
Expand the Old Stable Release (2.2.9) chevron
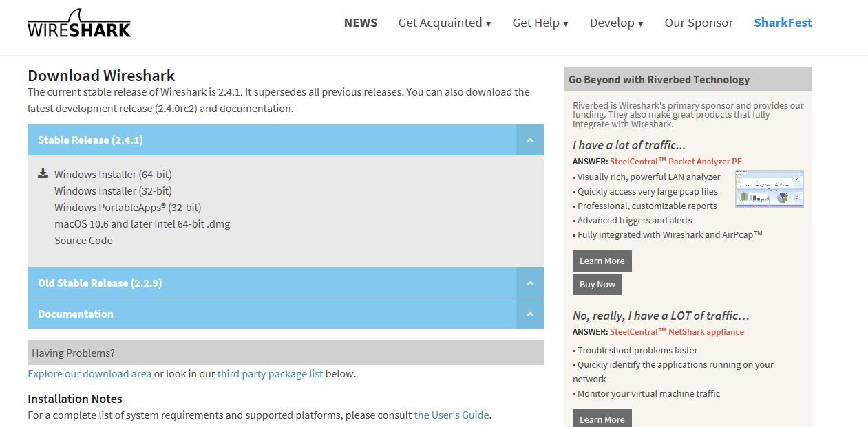click(530, 283)
